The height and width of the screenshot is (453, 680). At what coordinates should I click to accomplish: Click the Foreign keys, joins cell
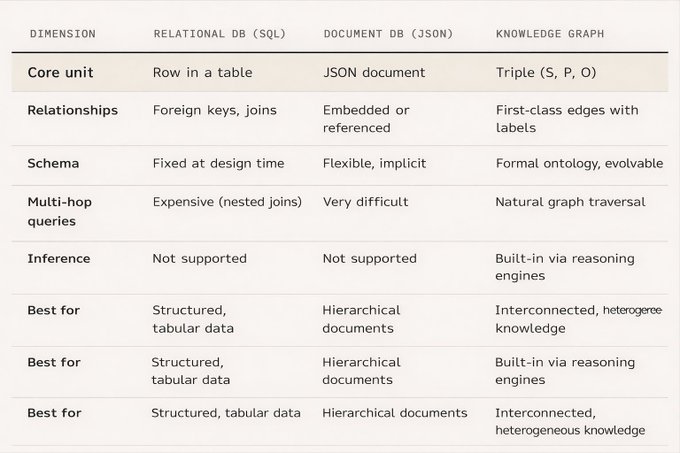click(215, 110)
